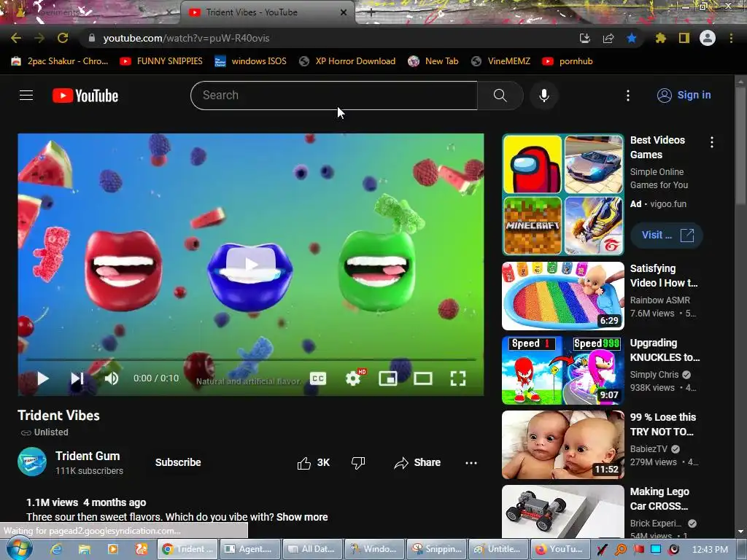
Task: Click the address bar URL
Action: click(186, 38)
